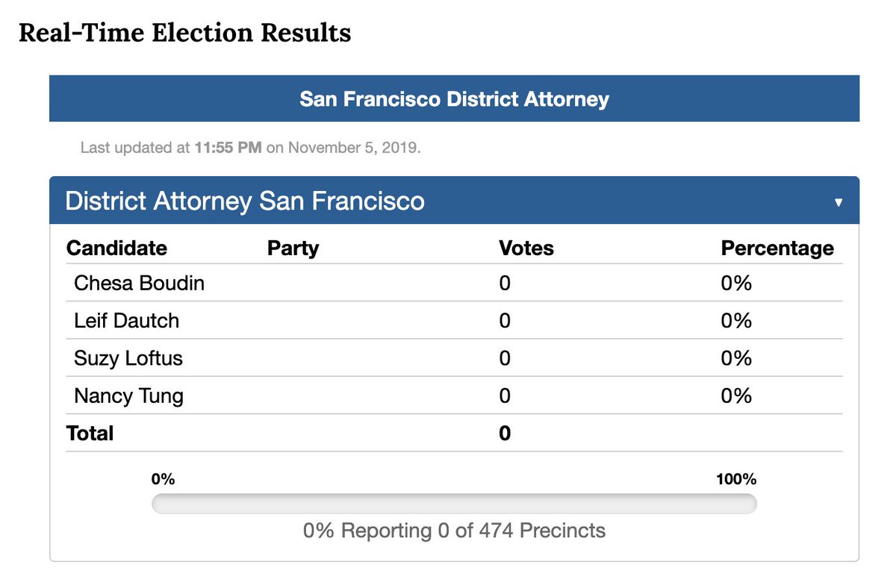The image size is (896, 588).
Task: Click candidate name Leif Dautch
Action: pos(126,321)
